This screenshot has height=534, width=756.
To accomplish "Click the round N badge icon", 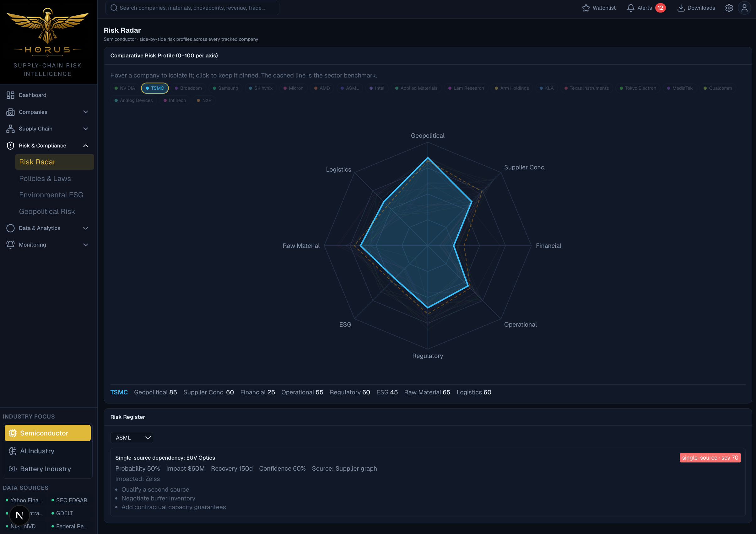I will (x=19, y=515).
